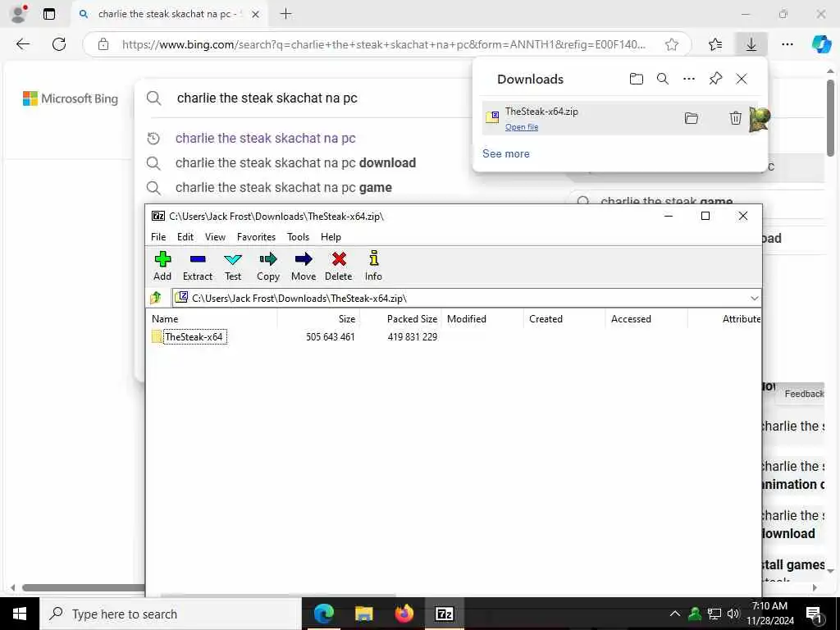The image size is (840, 630).
Task: Click See more in Downloads panel
Action: click(505, 153)
